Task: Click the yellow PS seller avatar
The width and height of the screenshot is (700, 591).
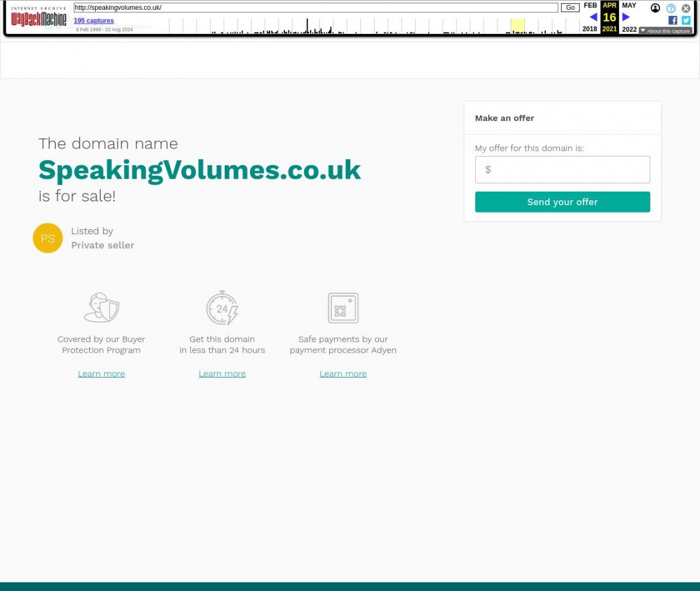Action: pyautogui.click(x=48, y=238)
